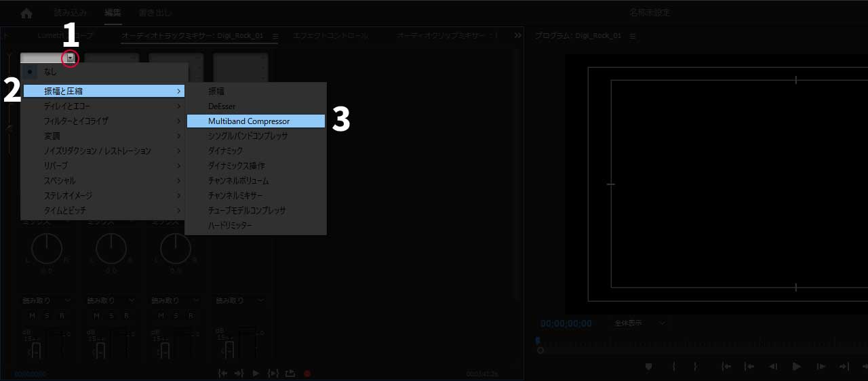This screenshot has height=381, width=868.
Task: Switch to the 書き出し workspace
Action: click(155, 13)
